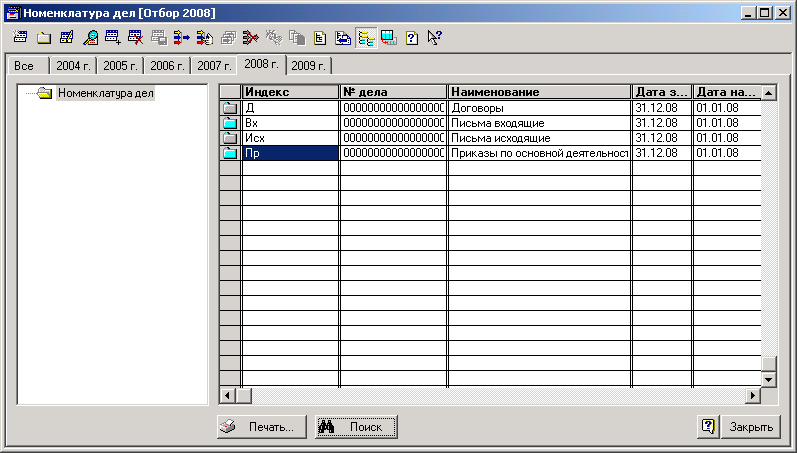Screen dimensions: 797x453
Task: Click the document with blue arrows icon
Action: pos(343,38)
